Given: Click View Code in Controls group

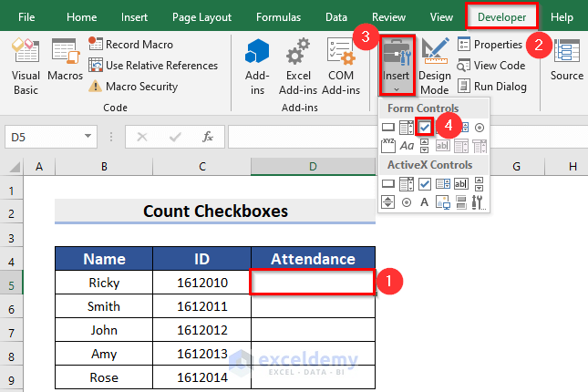Looking at the screenshot, I should (490, 66).
